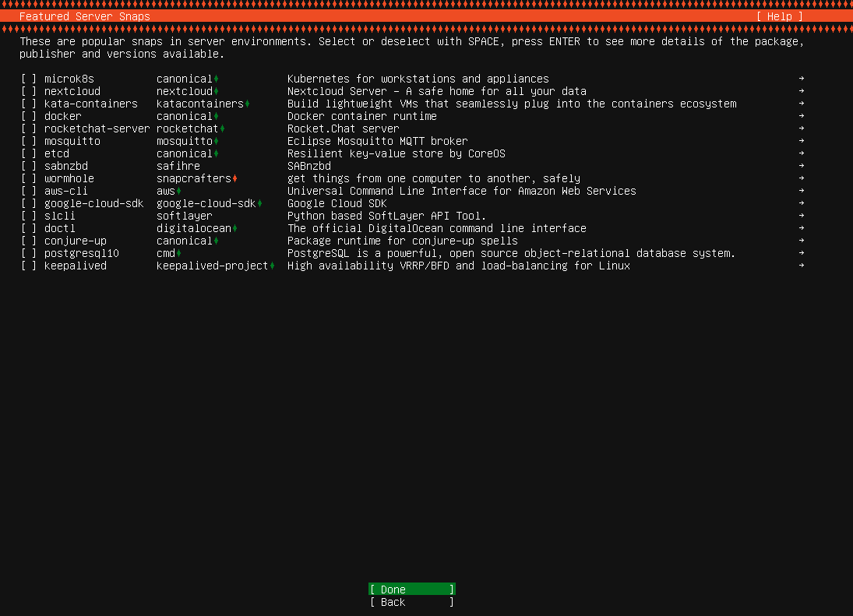Click the verified badge beside digitalocean
The width and height of the screenshot is (853, 616).
click(x=235, y=229)
